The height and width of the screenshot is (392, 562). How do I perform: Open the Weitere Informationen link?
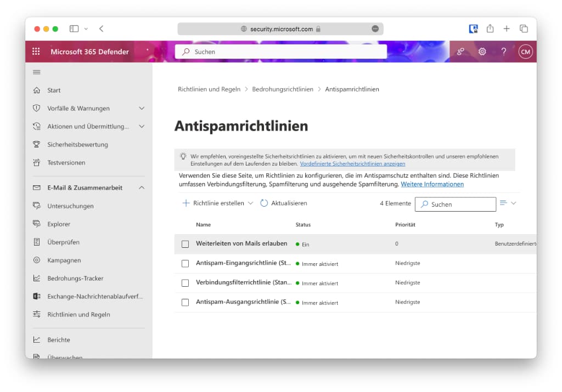pos(432,184)
